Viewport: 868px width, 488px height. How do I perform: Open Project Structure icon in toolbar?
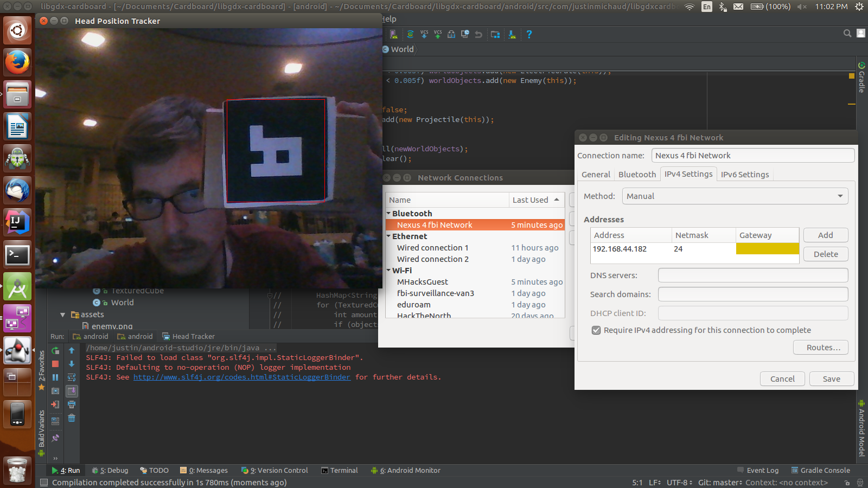495,34
